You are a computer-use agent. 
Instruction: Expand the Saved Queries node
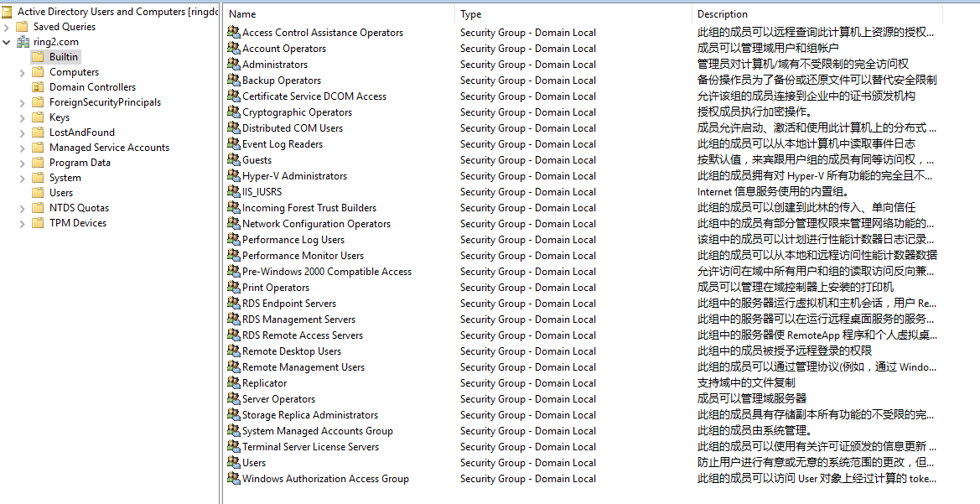pyautogui.click(x=7, y=27)
